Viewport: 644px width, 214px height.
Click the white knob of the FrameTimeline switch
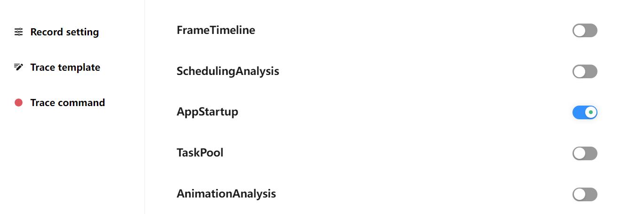(x=579, y=31)
